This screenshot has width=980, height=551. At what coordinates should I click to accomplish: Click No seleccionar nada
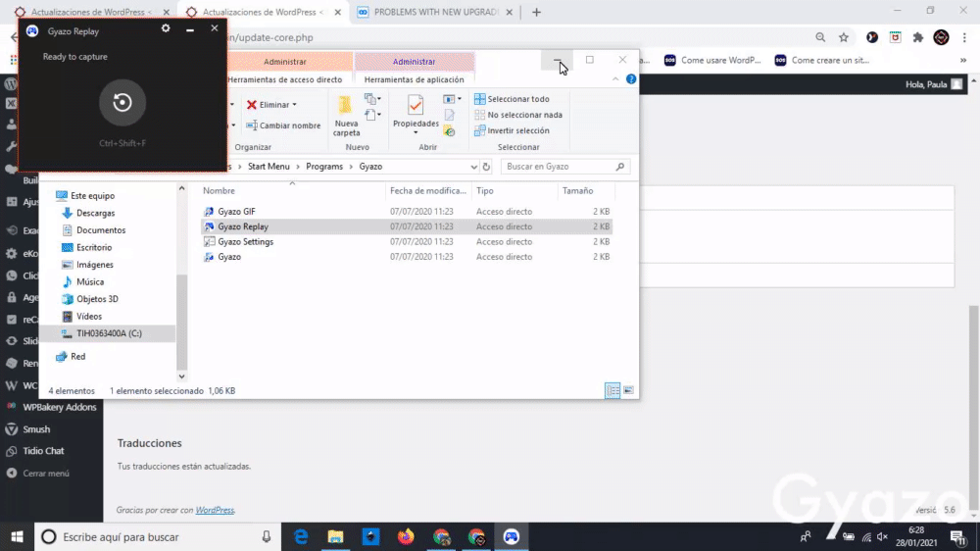518,115
